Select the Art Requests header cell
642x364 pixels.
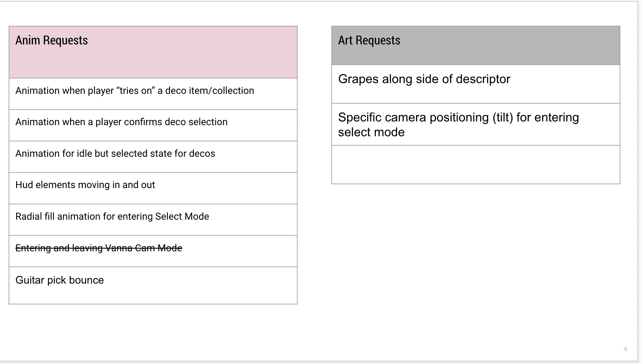[476, 45]
